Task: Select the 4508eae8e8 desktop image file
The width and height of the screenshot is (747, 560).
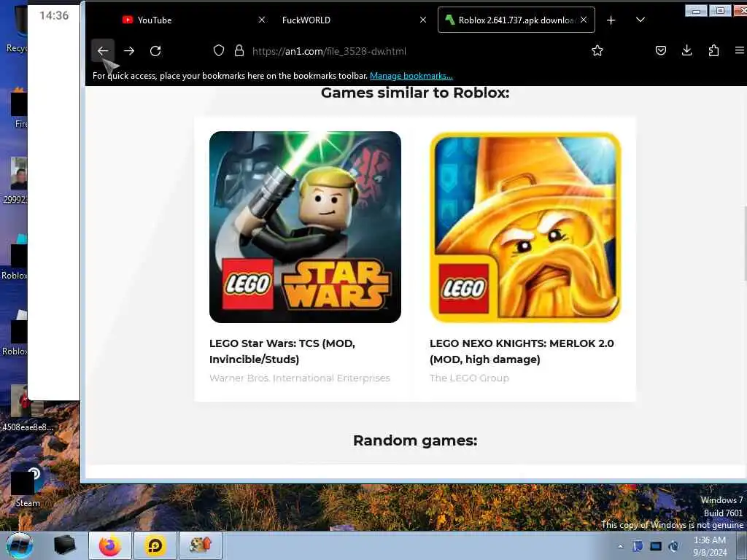Action: tap(27, 408)
